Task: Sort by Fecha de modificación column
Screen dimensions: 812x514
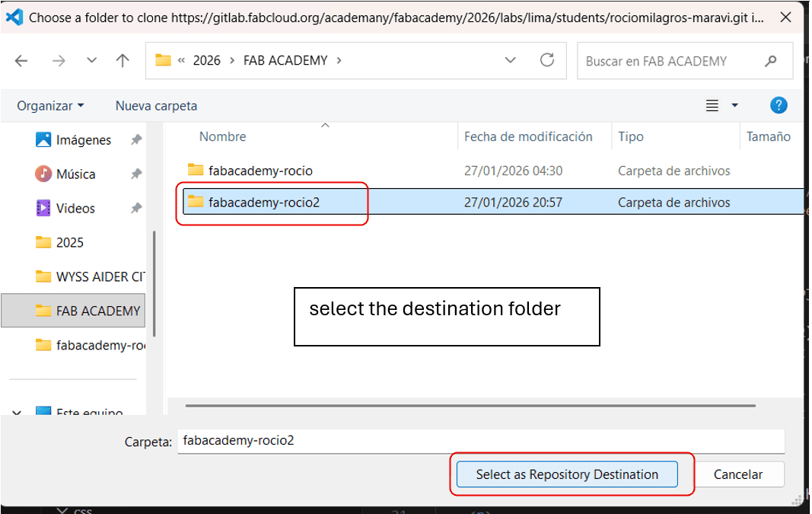Action: 528,137
